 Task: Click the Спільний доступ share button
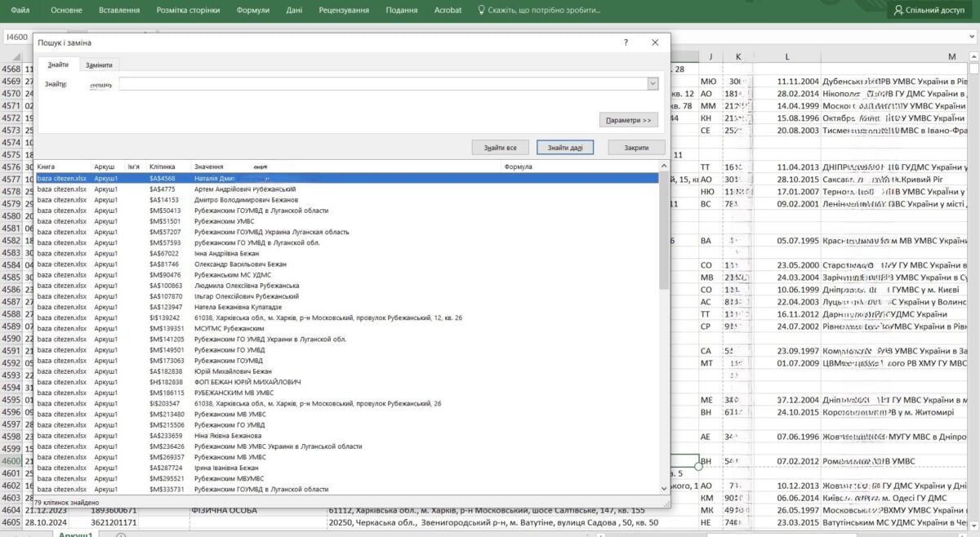point(929,11)
